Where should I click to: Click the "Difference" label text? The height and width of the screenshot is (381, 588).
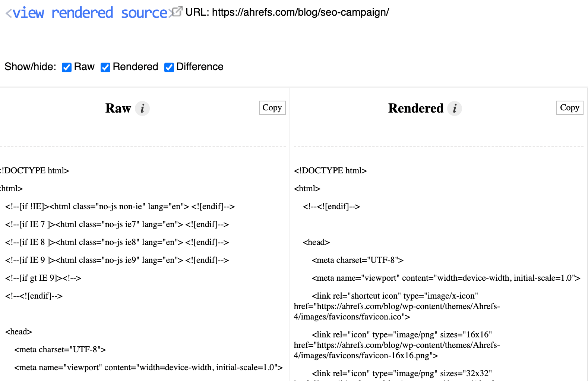click(200, 67)
